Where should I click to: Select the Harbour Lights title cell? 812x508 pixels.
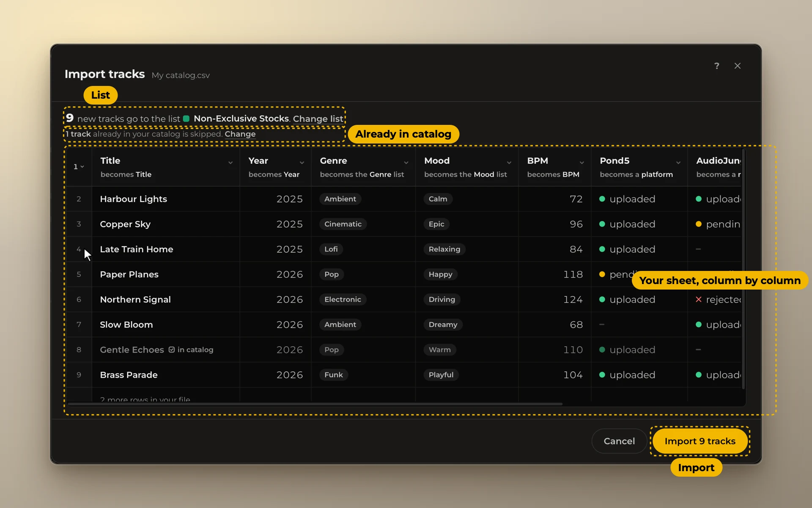[x=166, y=199]
